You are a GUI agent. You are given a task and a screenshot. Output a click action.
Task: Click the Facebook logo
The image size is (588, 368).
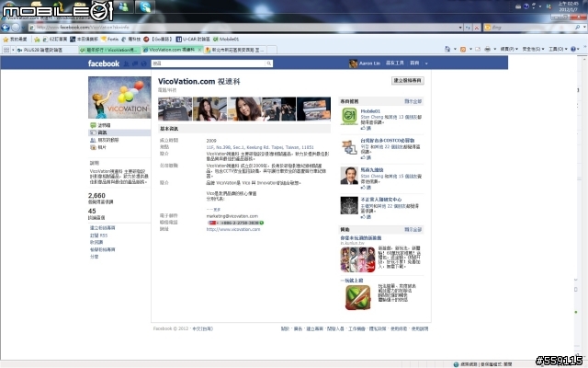(104, 63)
